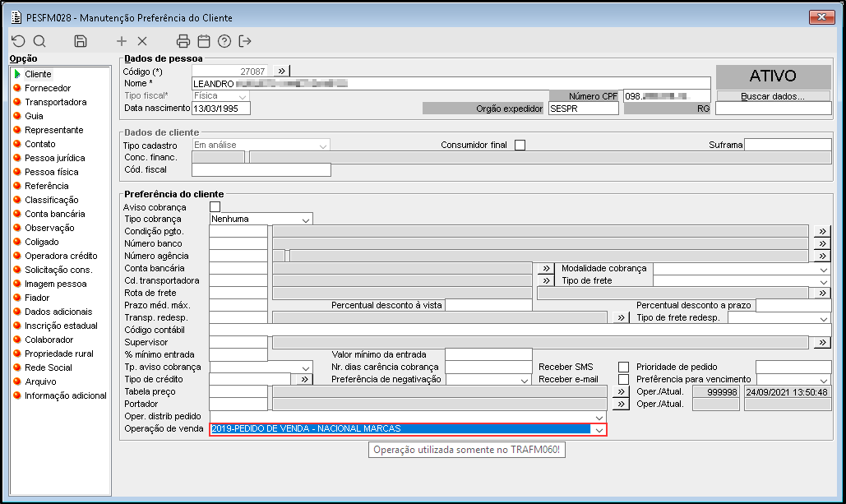Open Preferência para vencimento dropdown

coord(823,380)
